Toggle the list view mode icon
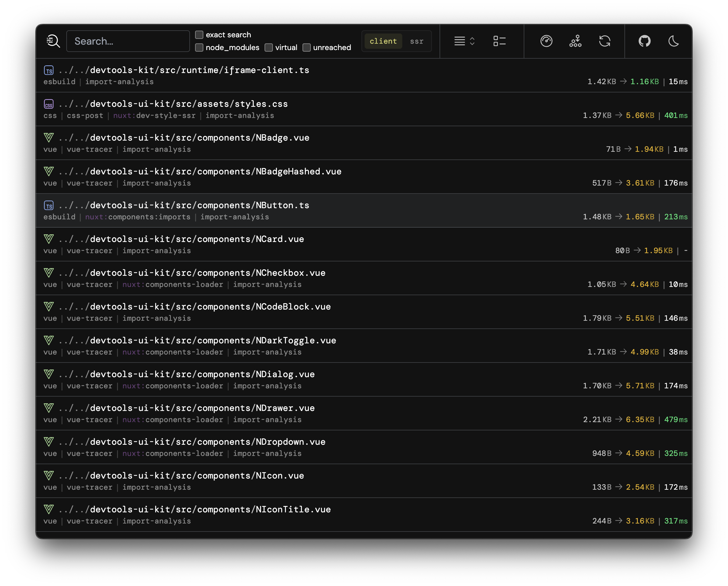728x586 pixels. (499, 41)
